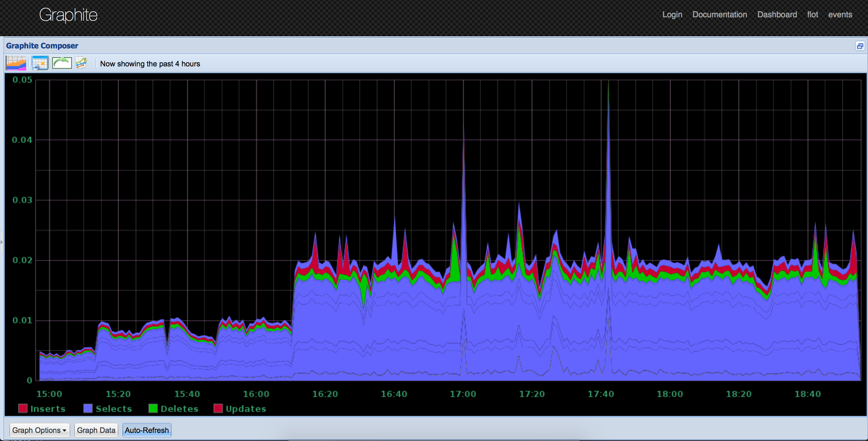Click the blue Selects legend swatch
This screenshot has width=868, height=441.
[x=88, y=408]
